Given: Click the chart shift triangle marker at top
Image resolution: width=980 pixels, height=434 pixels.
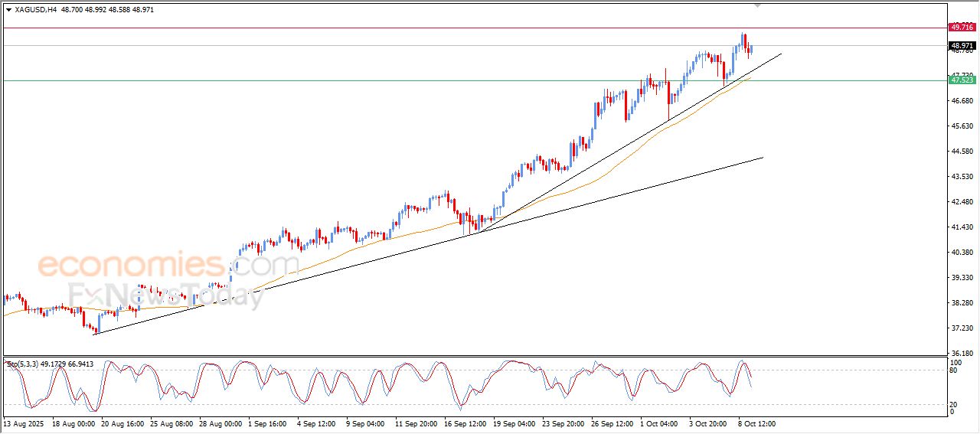Looking at the screenshot, I should point(757,5).
